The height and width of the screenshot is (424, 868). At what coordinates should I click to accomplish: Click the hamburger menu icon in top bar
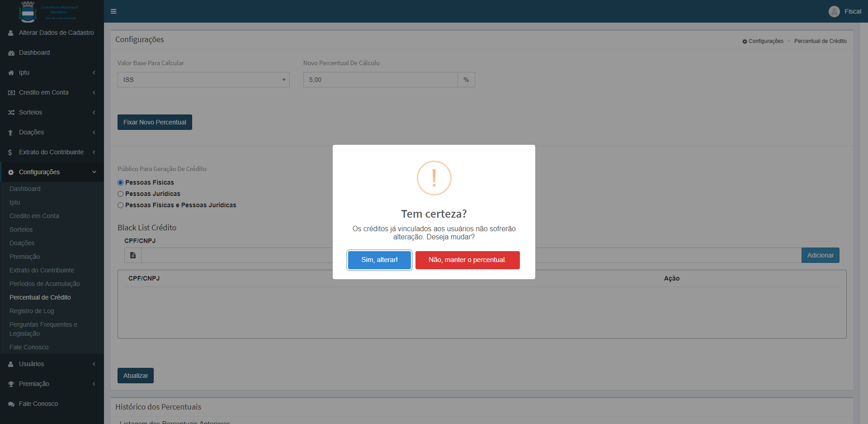[113, 11]
